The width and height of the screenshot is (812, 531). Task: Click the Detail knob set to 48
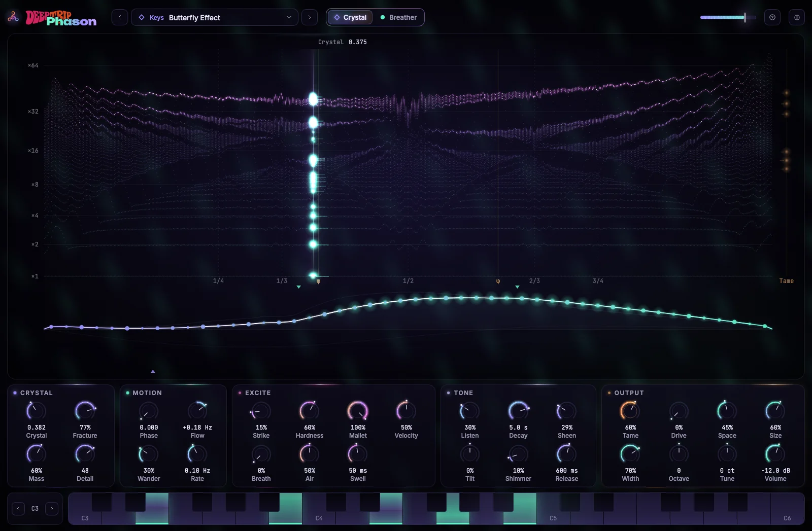click(85, 454)
